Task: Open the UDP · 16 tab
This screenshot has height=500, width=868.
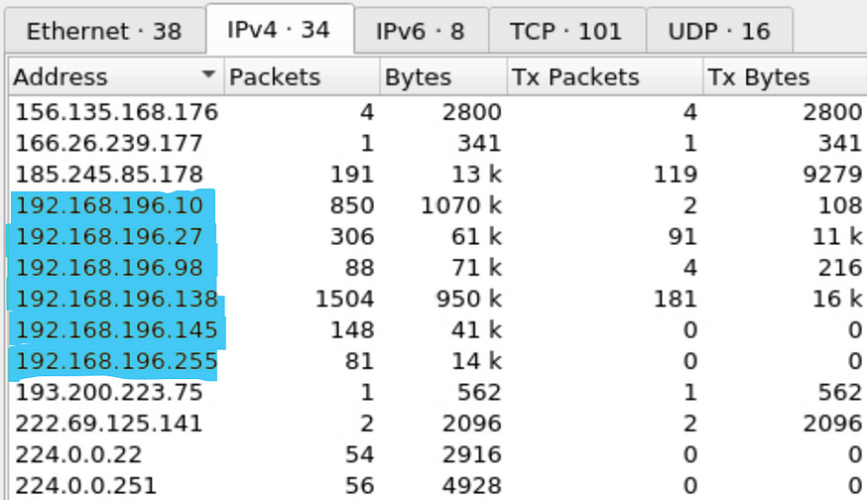Action: coord(719,31)
